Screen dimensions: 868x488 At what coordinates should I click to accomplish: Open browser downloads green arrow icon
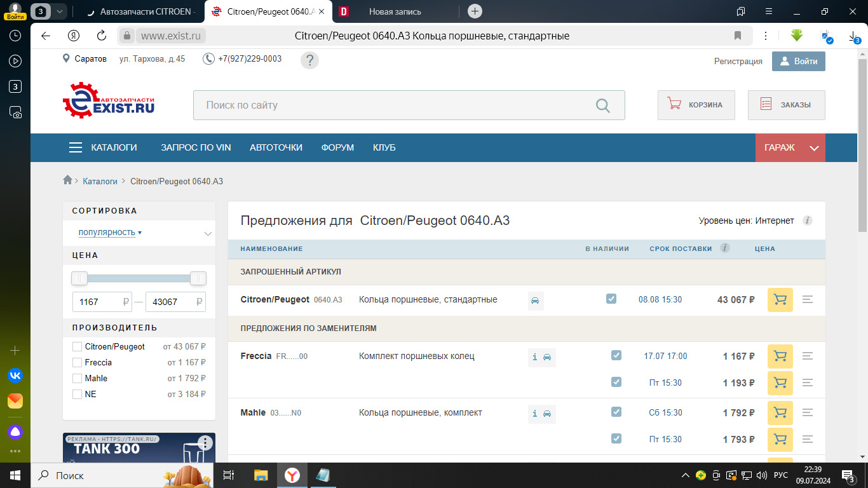pos(797,36)
